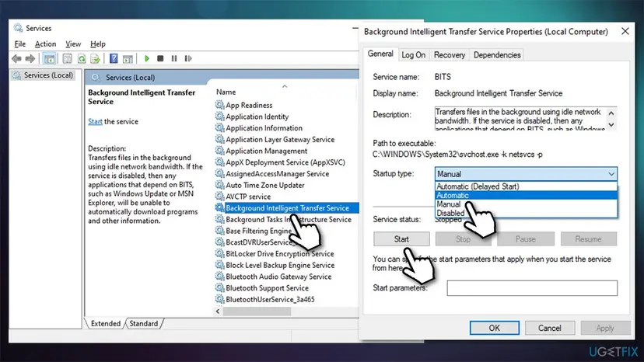Open the View menu
644x362 pixels.
click(73, 44)
